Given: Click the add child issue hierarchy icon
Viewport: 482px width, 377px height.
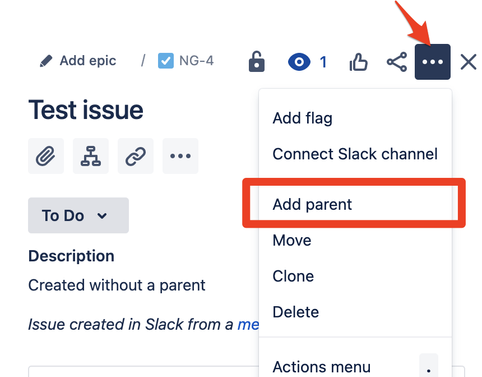Looking at the screenshot, I should tap(91, 156).
